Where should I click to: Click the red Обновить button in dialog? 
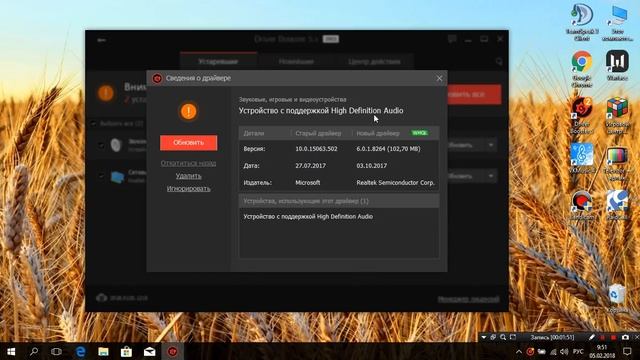tap(189, 142)
